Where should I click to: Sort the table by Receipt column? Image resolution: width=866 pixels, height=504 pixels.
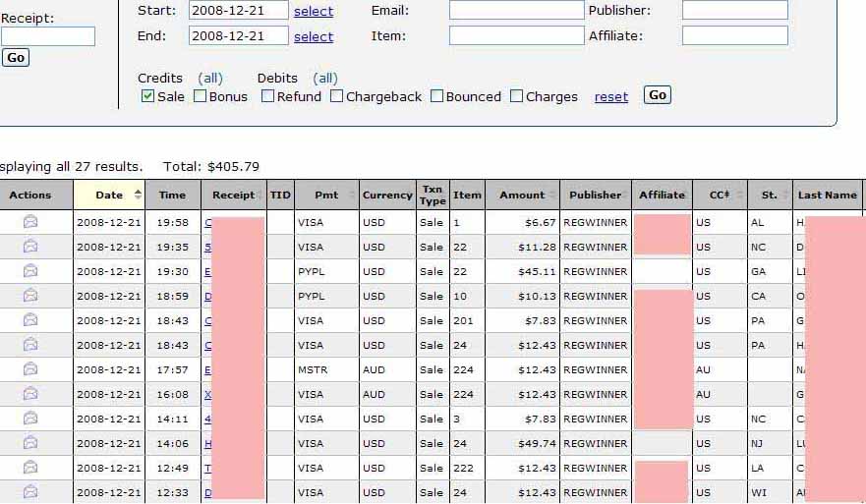(x=234, y=195)
